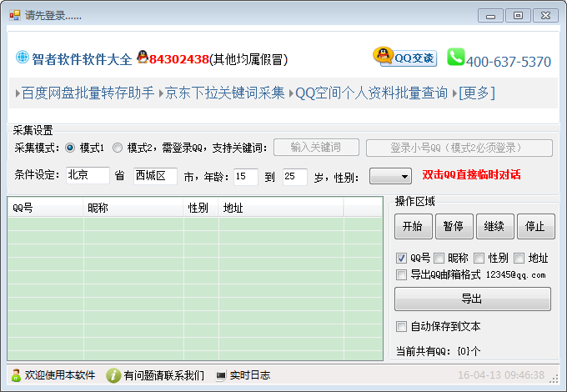This screenshot has height=392, width=567.
Task: Minimize the window
Action: [490, 16]
